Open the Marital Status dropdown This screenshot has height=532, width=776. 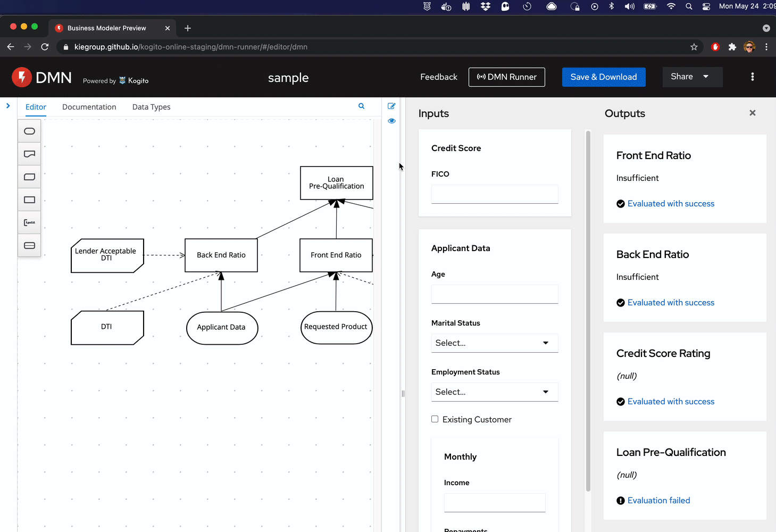pos(494,343)
